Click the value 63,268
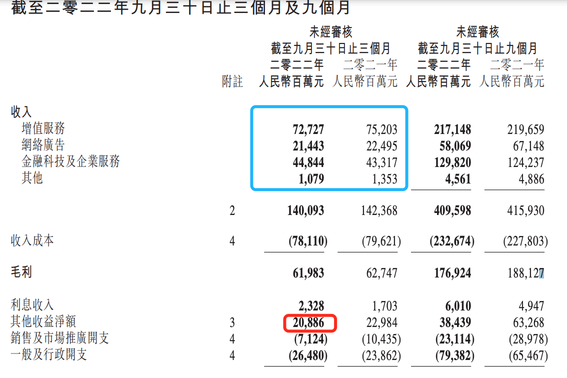This screenshot has height=378, width=567. point(529,323)
